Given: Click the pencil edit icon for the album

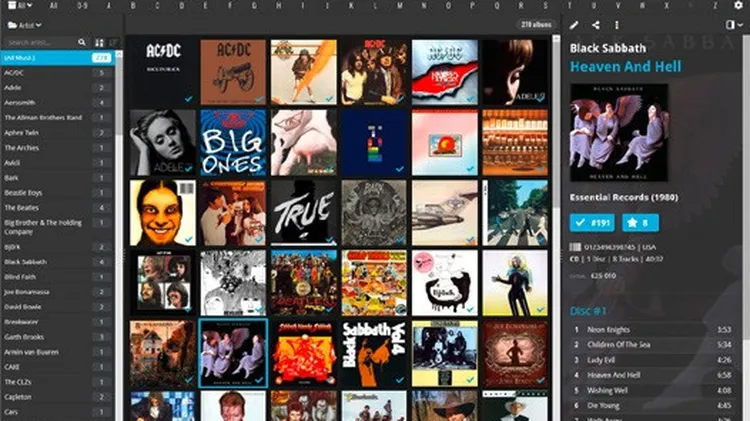Looking at the screenshot, I should pos(574,25).
